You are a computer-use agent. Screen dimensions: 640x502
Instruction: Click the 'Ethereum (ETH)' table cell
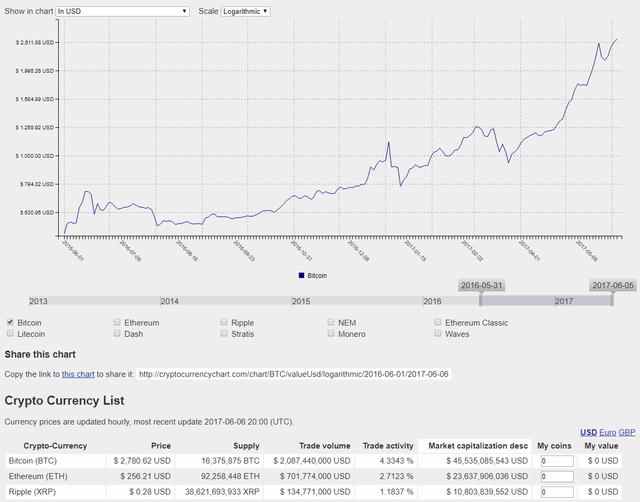click(55, 476)
